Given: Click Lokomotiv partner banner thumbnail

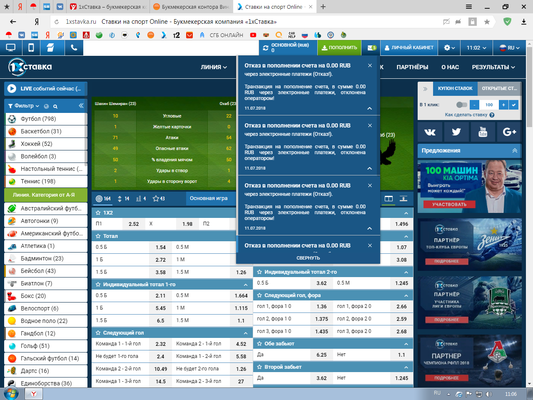Looking at the screenshot, I should [x=470, y=360].
